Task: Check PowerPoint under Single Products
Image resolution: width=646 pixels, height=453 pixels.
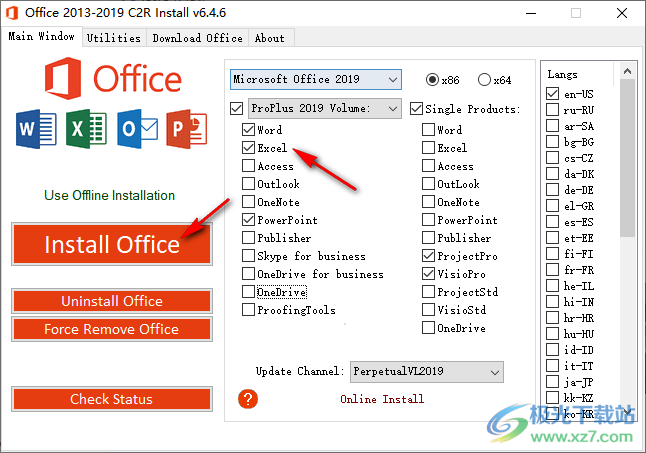Action: pyautogui.click(x=428, y=219)
